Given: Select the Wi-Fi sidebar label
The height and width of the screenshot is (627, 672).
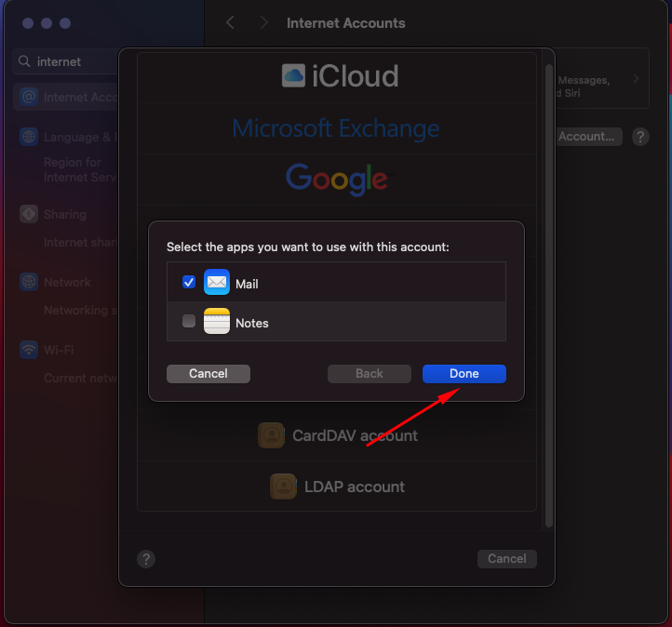Looking at the screenshot, I should coord(59,351).
